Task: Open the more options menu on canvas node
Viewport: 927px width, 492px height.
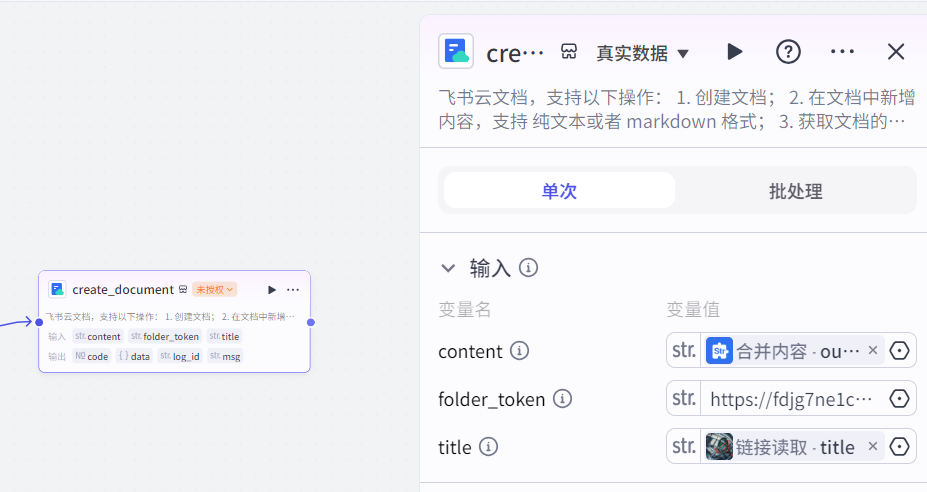Action: coord(293,290)
